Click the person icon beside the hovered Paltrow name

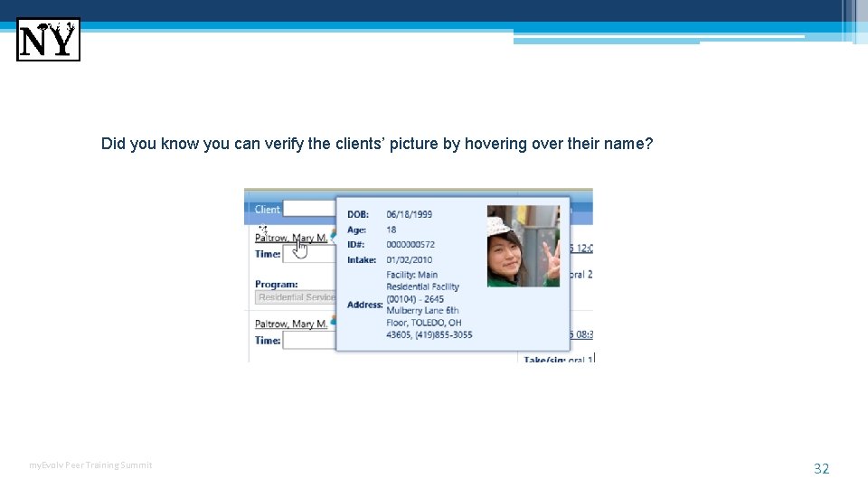coord(333,235)
